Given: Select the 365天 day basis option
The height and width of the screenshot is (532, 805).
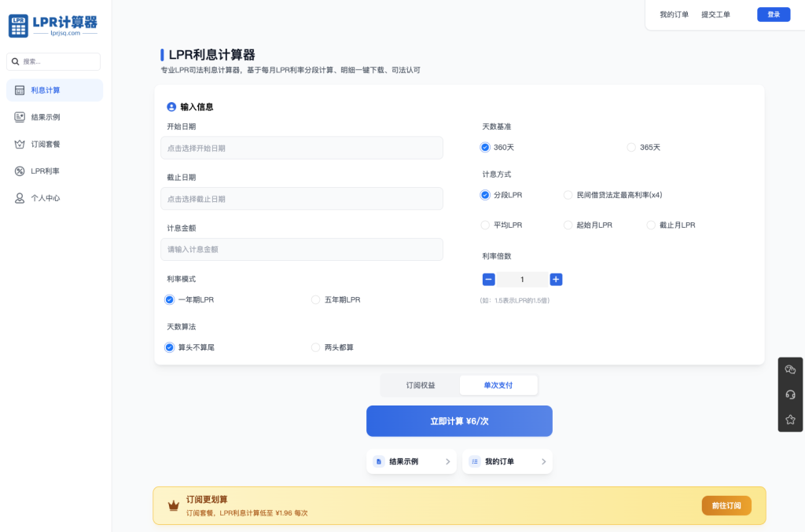Looking at the screenshot, I should coord(631,147).
